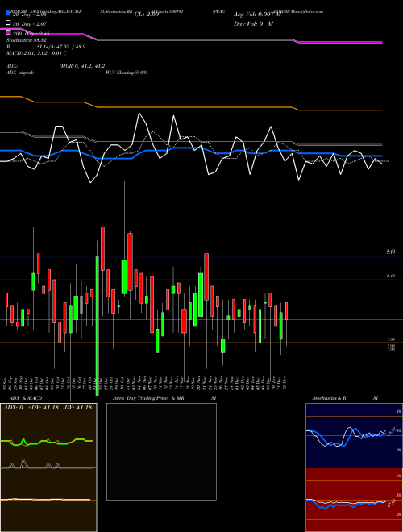Open the empty intraday trading price panel
This screenshot has width=403, height=532.
(x=161, y=451)
